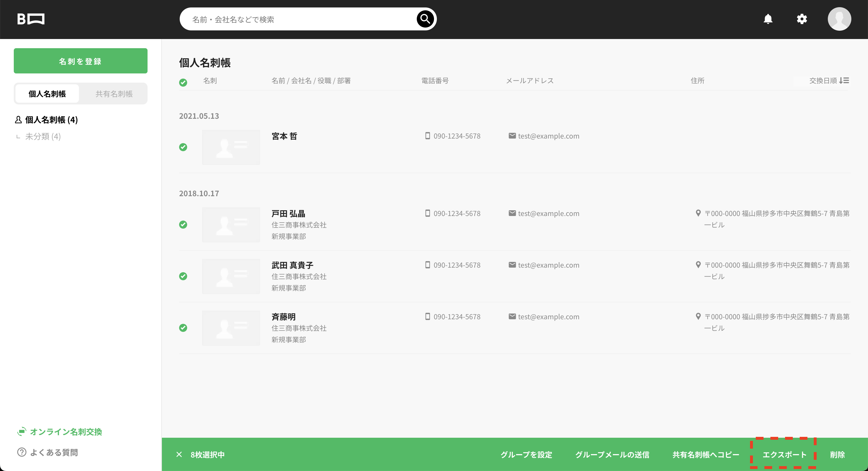Click location pin in 武田 真貴子's row
This screenshot has height=471, width=868.
[698, 265]
